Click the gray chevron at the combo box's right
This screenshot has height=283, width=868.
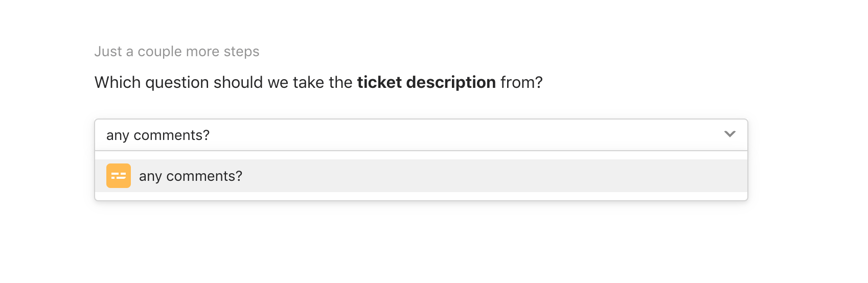click(x=730, y=134)
